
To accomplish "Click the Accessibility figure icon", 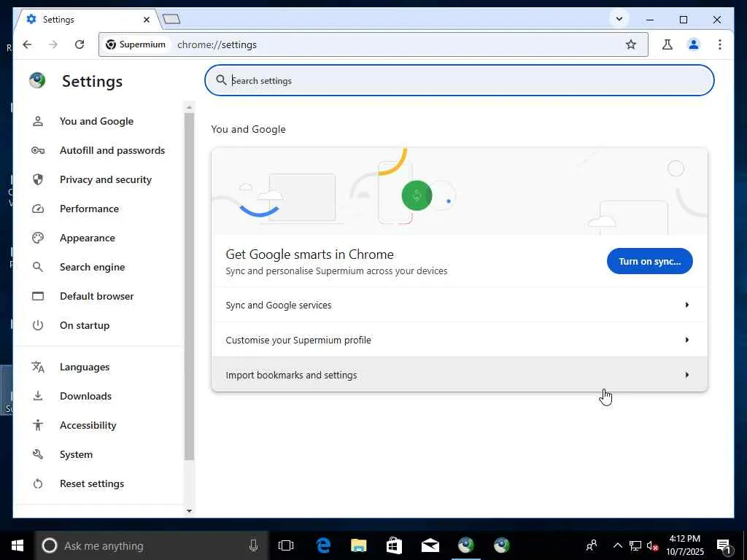I will pos(38,425).
